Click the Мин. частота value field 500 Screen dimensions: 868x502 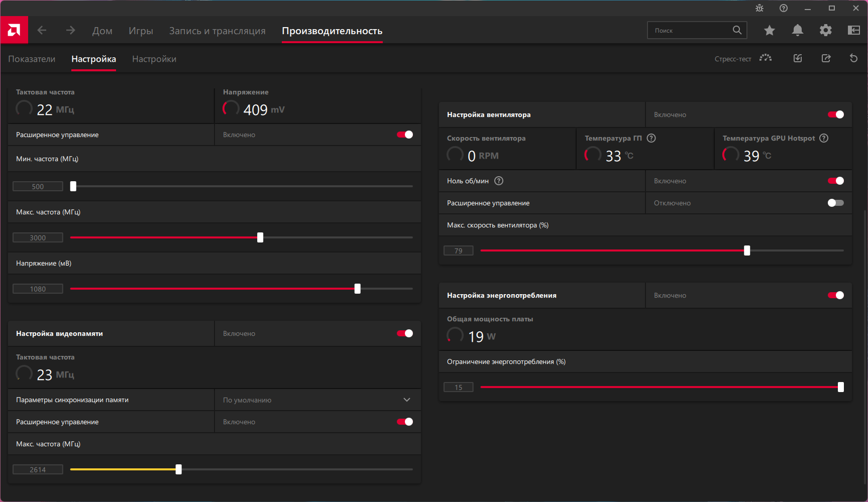[38, 186]
